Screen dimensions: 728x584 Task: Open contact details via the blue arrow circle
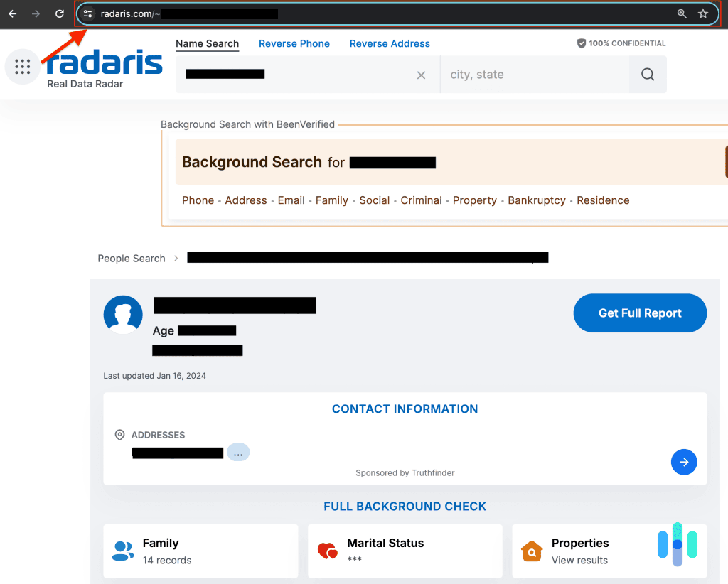click(x=684, y=462)
